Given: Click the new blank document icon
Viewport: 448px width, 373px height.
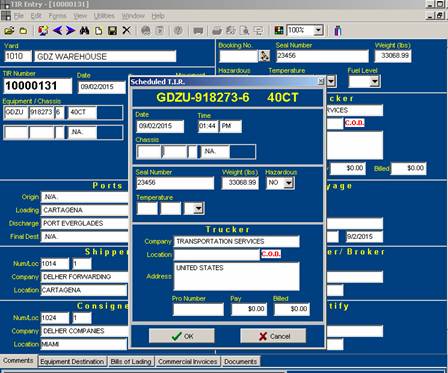Looking at the screenshot, I should tap(98, 31).
